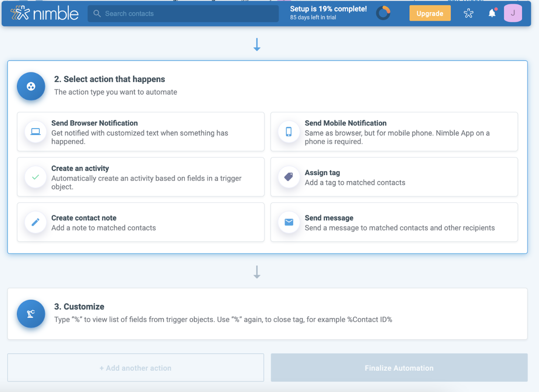Viewport: 539px width, 392px height.
Task: Click the Finalize Automation button
Action: 399,368
